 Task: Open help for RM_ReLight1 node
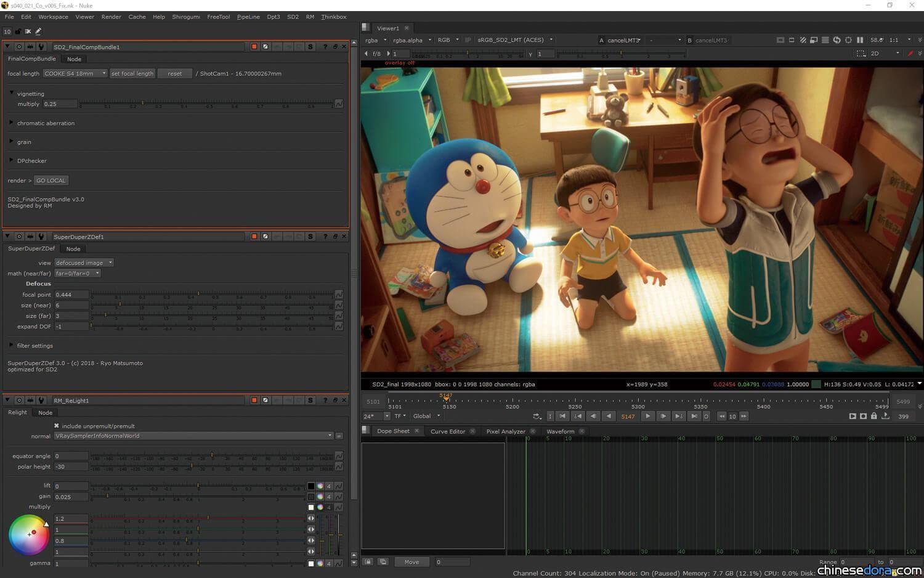click(x=325, y=401)
